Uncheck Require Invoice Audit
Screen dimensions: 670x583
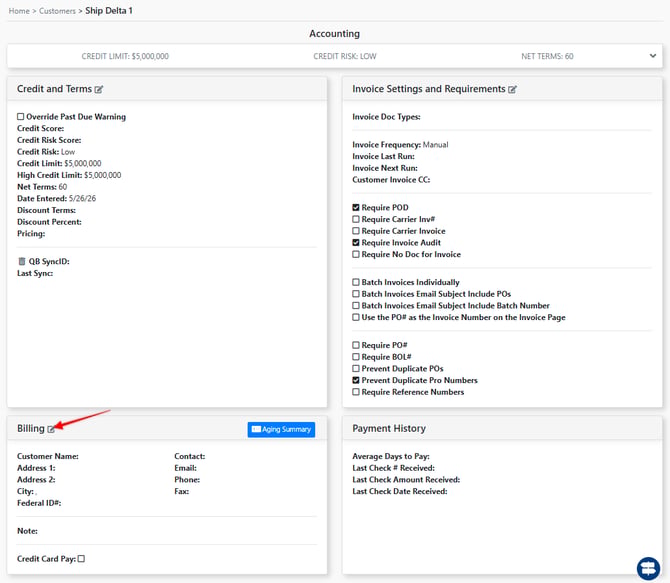356,242
